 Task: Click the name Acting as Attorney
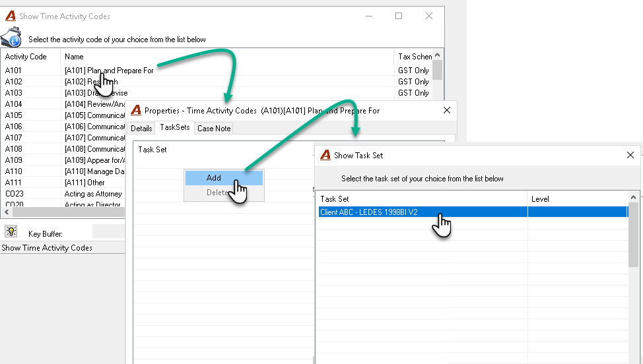coord(93,194)
